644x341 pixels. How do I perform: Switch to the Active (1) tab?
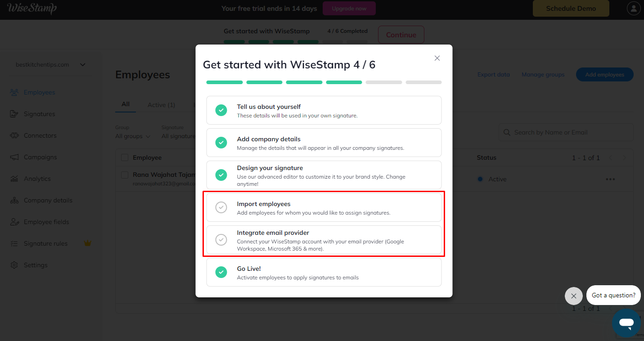click(161, 105)
